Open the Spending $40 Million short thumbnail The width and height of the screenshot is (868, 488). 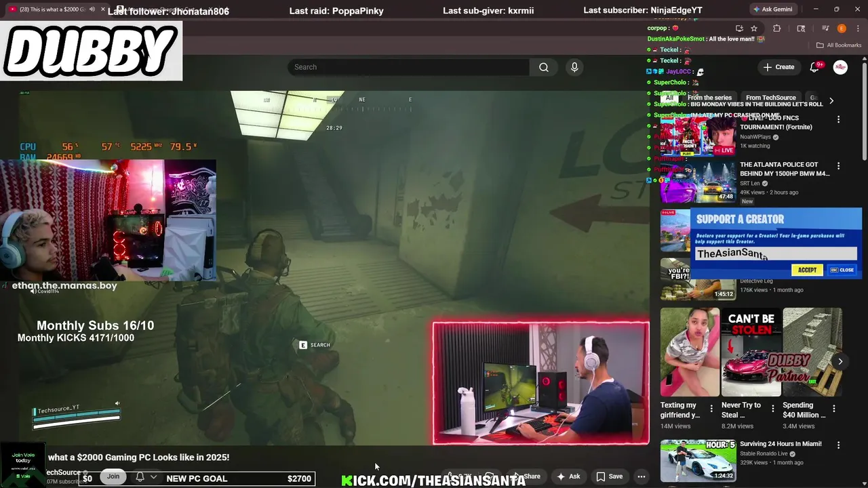[812, 352]
